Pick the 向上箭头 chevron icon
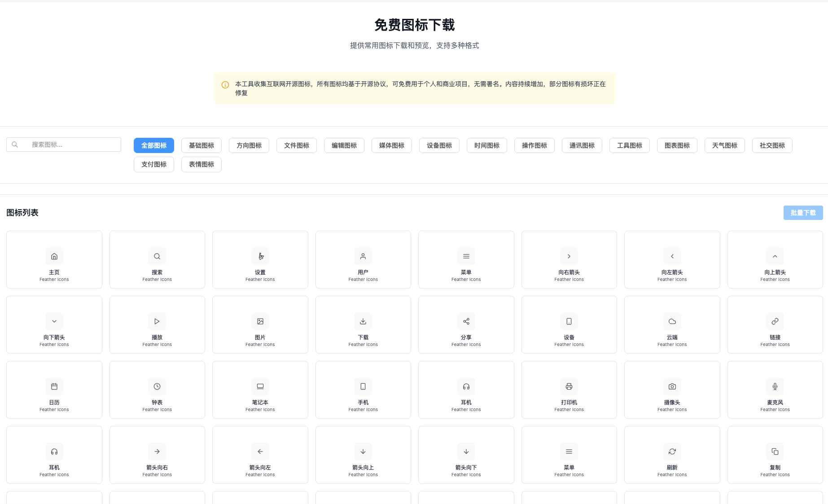This screenshot has width=828, height=504. (x=775, y=256)
